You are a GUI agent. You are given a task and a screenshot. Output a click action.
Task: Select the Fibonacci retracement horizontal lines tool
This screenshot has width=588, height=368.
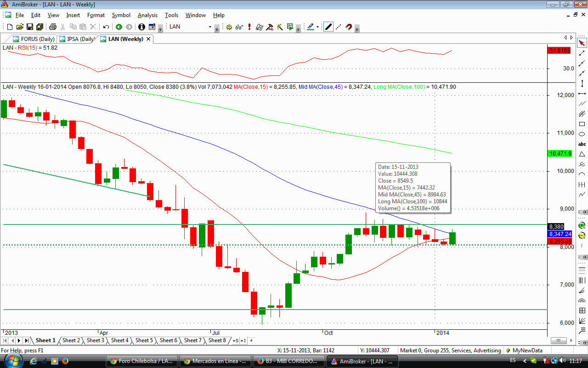tap(582, 271)
